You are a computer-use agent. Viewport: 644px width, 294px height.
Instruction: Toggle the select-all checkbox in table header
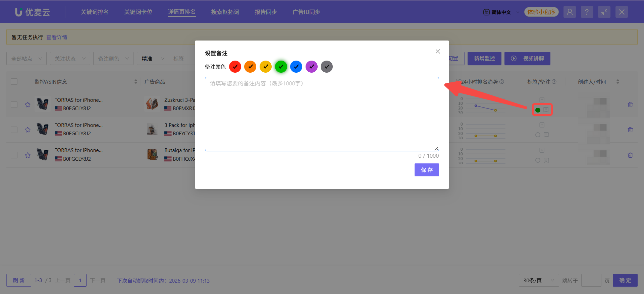click(14, 82)
